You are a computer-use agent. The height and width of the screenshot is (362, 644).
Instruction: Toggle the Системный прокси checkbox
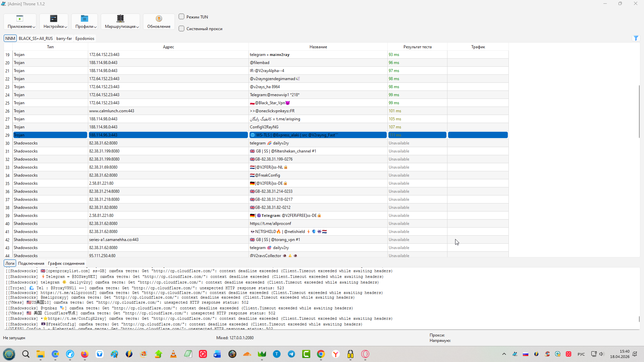tap(181, 29)
